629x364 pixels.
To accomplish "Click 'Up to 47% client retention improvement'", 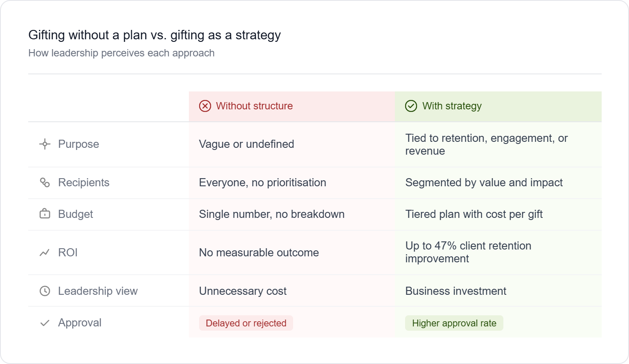I will pyautogui.click(x=468, y=252).
